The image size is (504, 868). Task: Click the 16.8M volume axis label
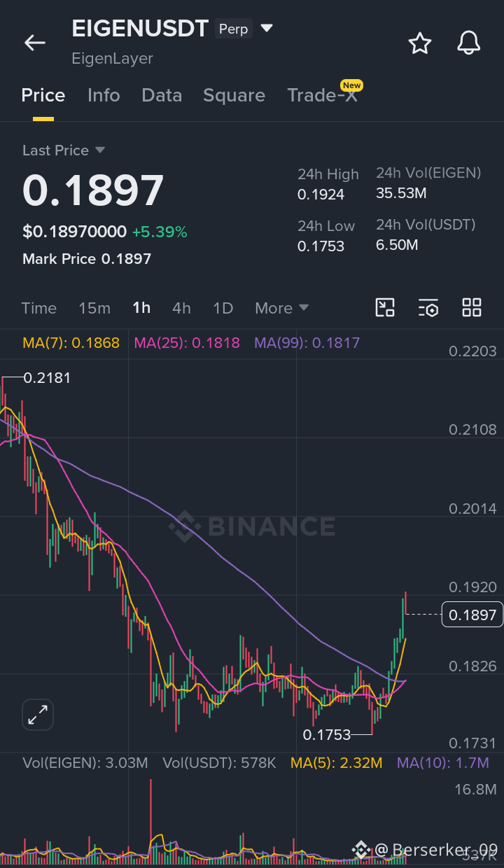click(x=476, y=790)
